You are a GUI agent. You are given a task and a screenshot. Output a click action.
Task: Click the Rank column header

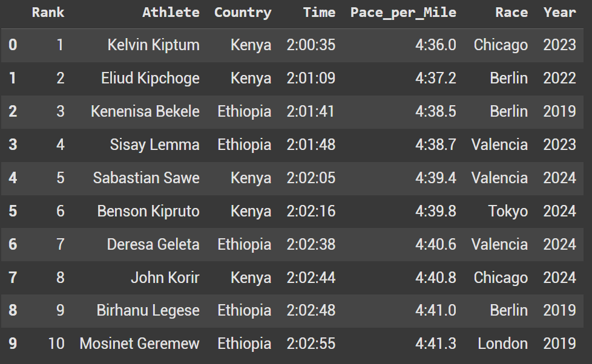[x=48, y=12]
